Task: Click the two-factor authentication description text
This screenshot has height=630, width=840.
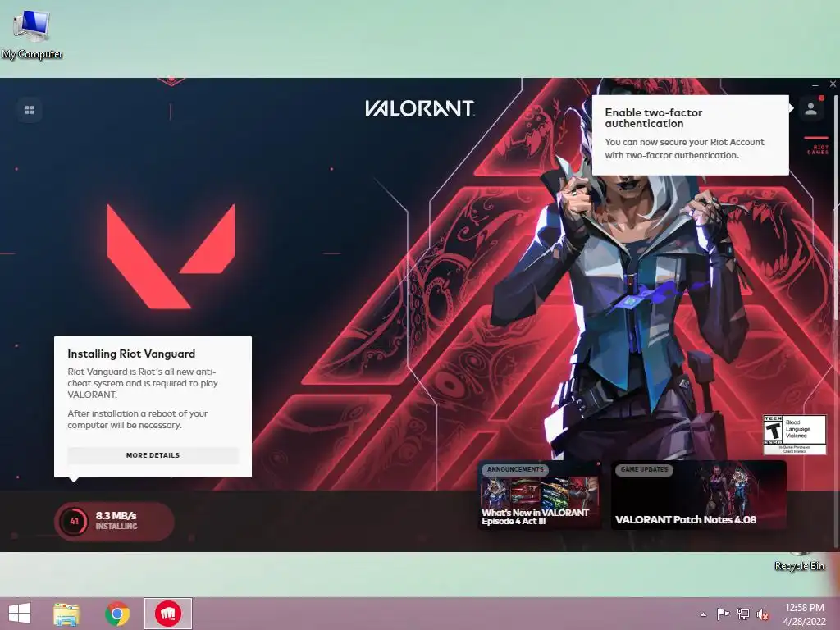Action: click(685, 148)
